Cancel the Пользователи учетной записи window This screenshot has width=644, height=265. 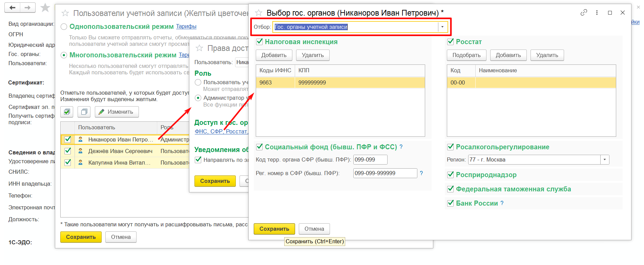pyautogui.click(x=121, y=237)
